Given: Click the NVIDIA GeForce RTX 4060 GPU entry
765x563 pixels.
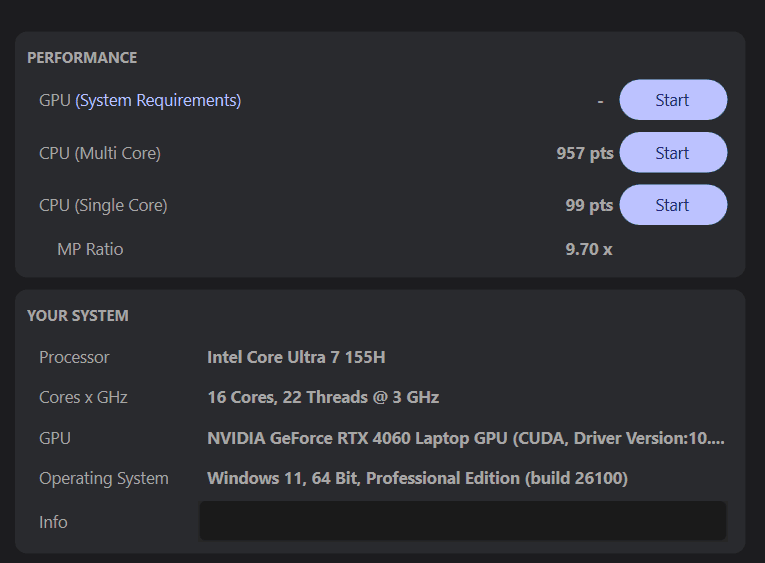Looking at the screenshot, I should (x=465, y=438).
